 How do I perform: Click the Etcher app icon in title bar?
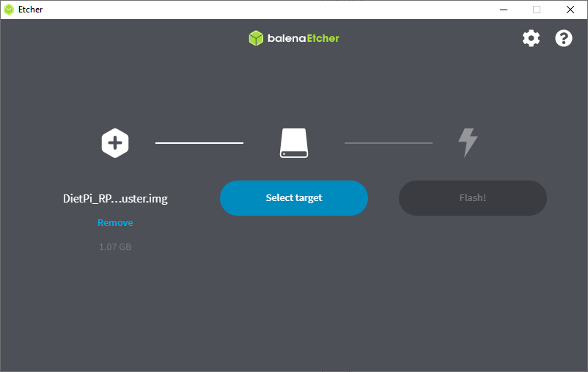click(9, 10)
